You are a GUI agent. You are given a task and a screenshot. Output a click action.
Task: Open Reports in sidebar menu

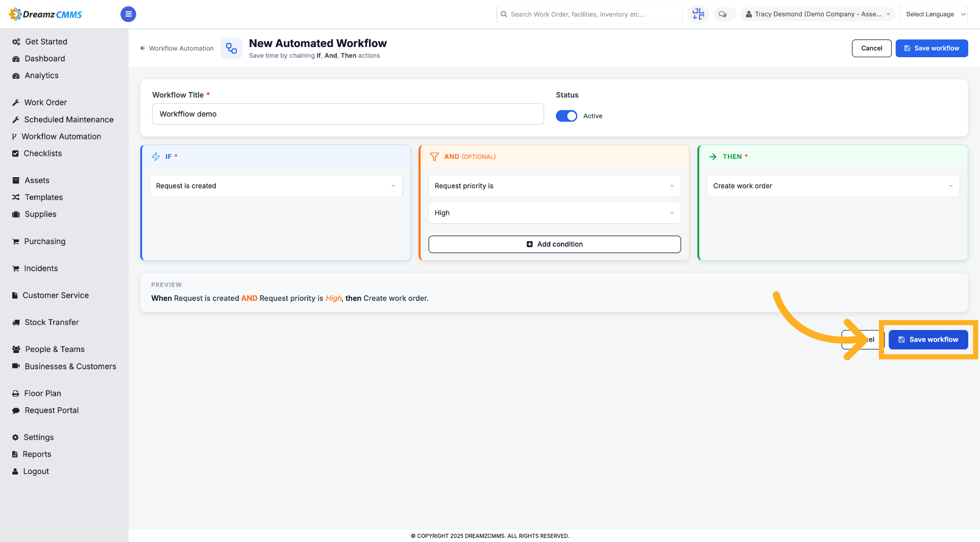(37, 454)
